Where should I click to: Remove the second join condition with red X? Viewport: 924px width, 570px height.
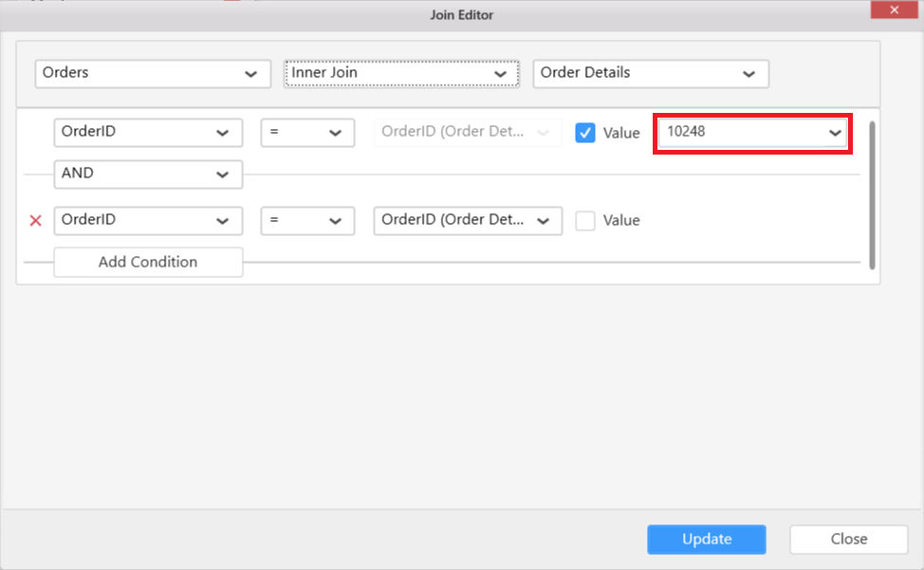(36, 221)
